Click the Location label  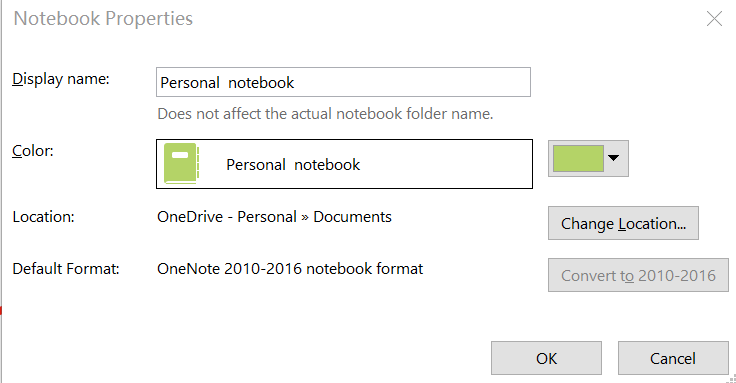(x=43, y=217)
